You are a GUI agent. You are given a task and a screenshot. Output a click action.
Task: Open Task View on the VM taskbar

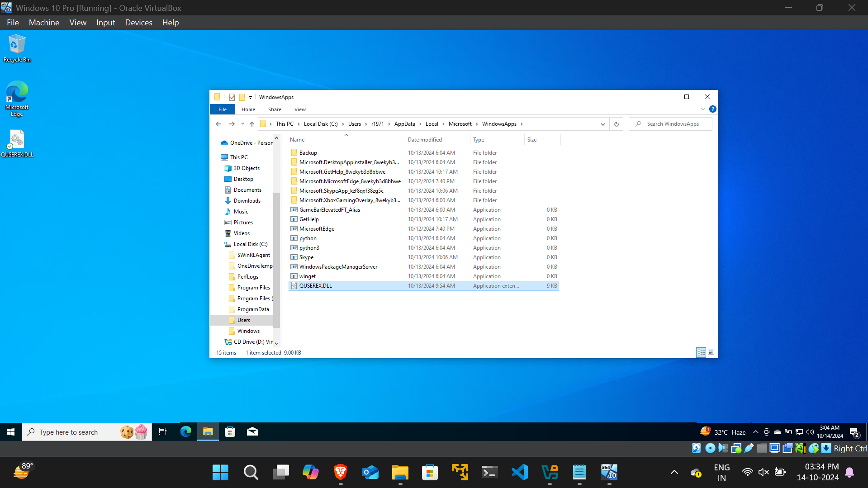pyautogui.click(x=163, y=432)
